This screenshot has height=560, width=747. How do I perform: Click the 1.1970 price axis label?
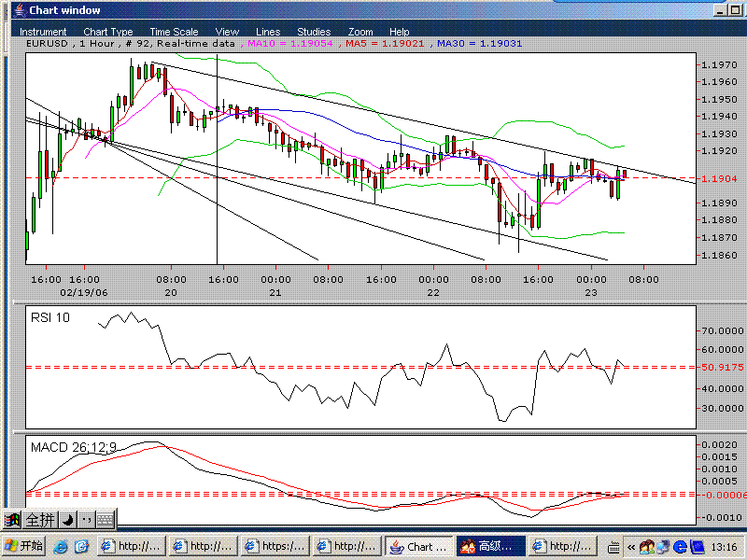(719, 64)
